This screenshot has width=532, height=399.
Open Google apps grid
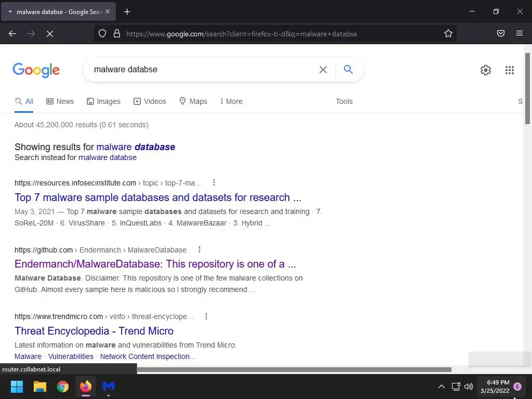click(x=510, y=70)
